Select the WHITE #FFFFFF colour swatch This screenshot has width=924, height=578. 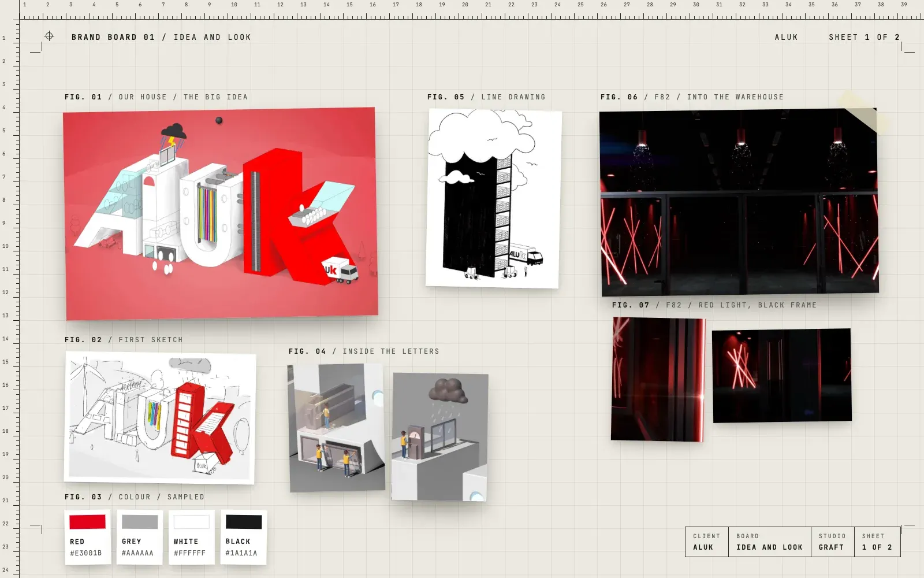[191, 537]
